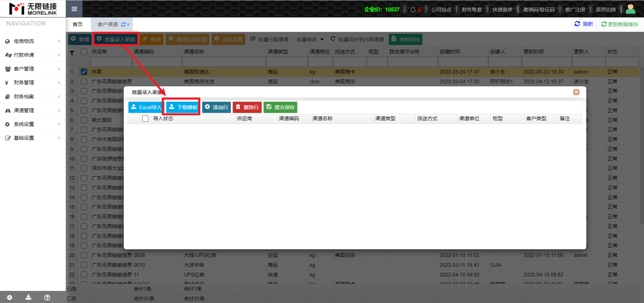Switch to the 首页 tab
Image resolution: width=644 pixels, height=303 pixels.
[77, 25]
